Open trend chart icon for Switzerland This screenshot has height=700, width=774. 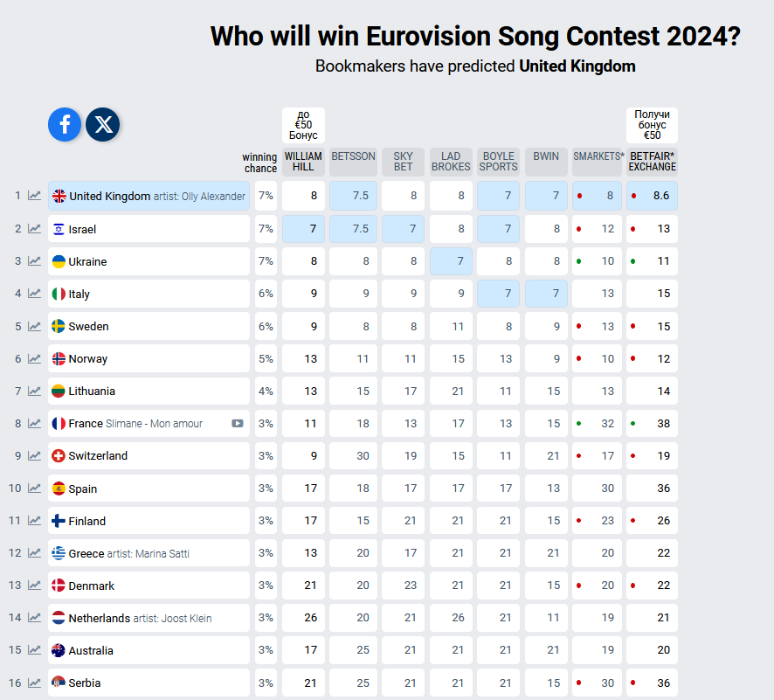(35, 455)
